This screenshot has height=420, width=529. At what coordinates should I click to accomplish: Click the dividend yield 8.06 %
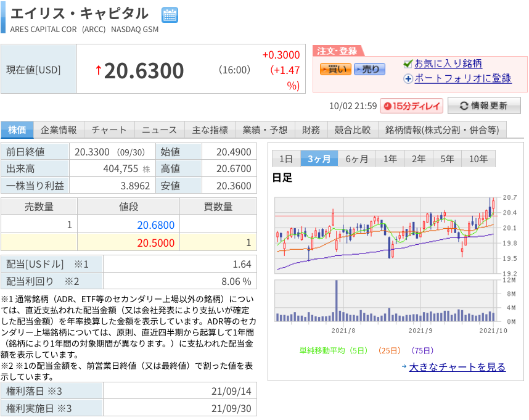coord(236,281)
